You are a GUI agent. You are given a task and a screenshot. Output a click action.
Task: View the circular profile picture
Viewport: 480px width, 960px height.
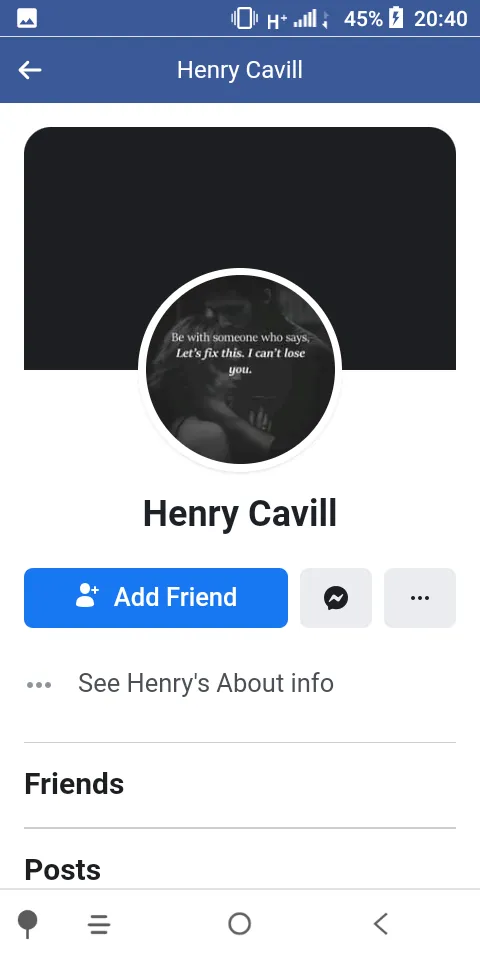[x=240, y=369]
